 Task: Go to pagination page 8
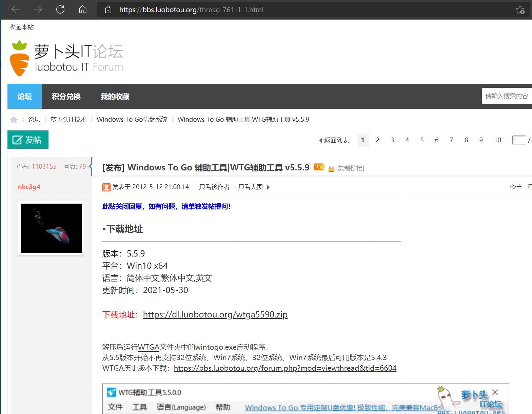coord(466,140)
